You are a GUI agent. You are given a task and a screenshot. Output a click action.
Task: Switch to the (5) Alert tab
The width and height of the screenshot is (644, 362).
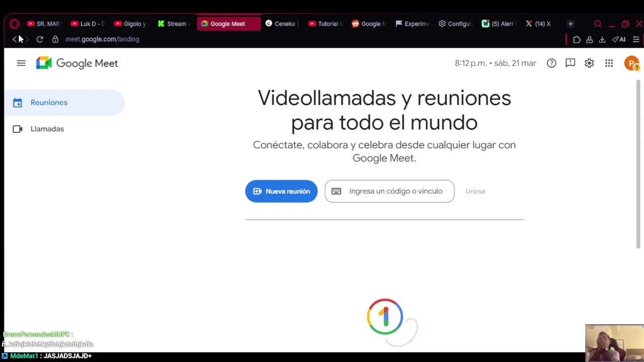pyautogui.click(x=500, y=24)
